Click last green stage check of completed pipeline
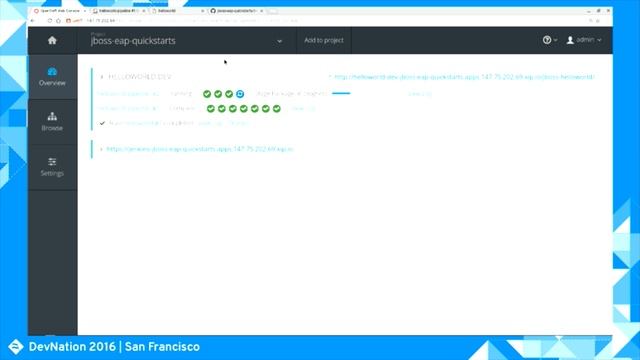640x360 pixels. 277,109
